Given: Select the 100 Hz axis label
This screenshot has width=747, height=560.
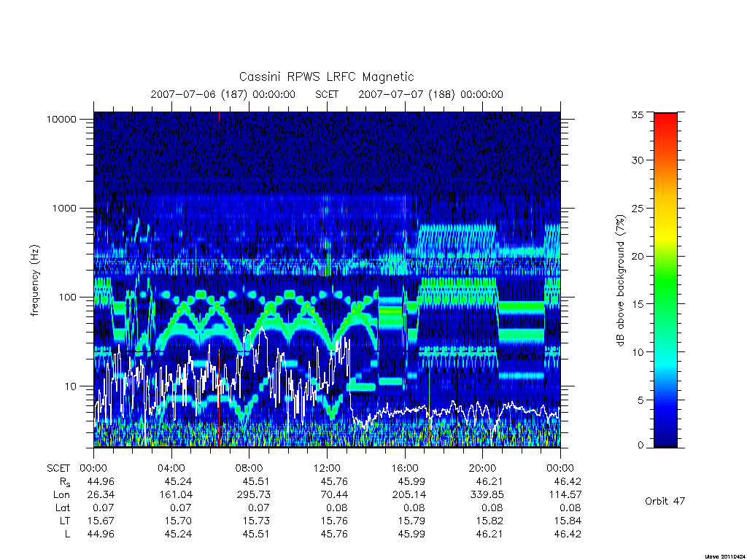Looking at the screenshot, I should point(66,297).
